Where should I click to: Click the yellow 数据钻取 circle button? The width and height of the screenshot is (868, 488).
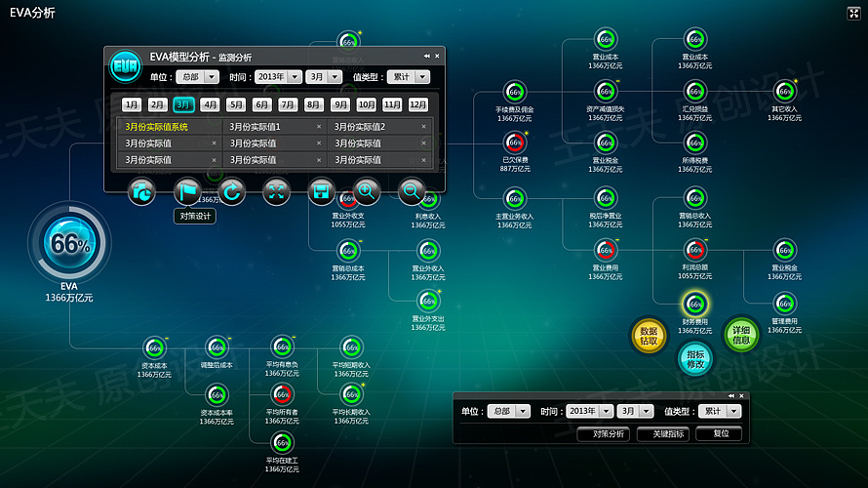649,335
